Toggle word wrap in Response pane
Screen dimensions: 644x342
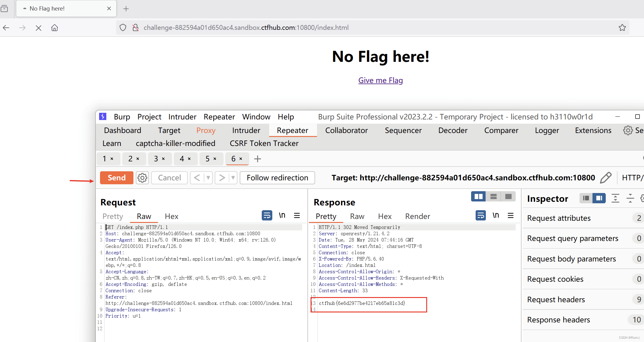coord(481,215)
